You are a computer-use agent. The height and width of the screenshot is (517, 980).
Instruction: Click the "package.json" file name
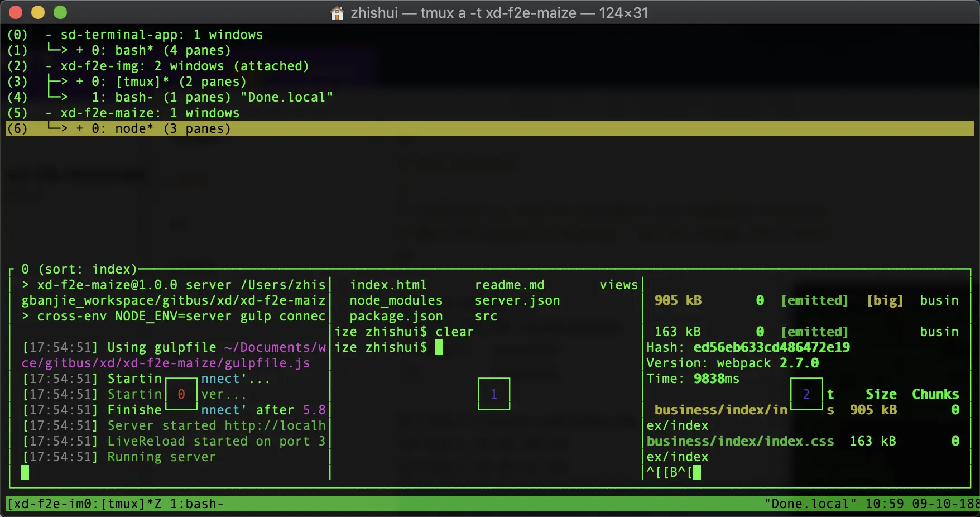(396, 316)
